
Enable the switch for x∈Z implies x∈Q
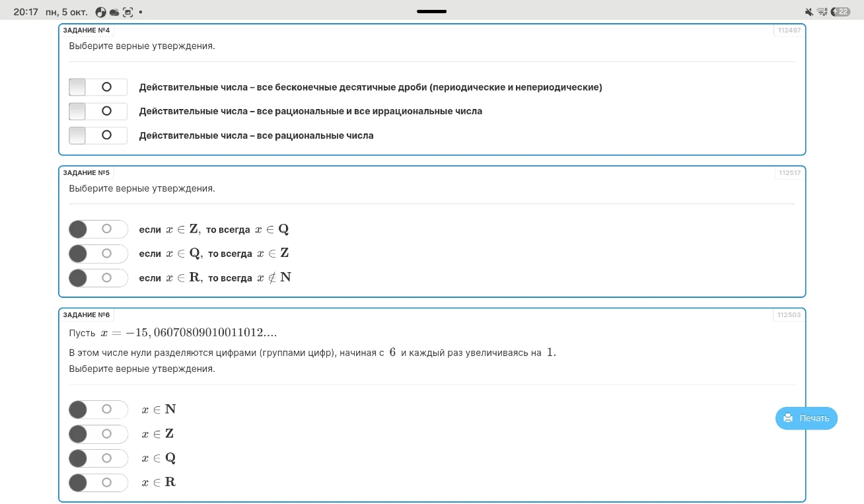(x=98, y=229)
